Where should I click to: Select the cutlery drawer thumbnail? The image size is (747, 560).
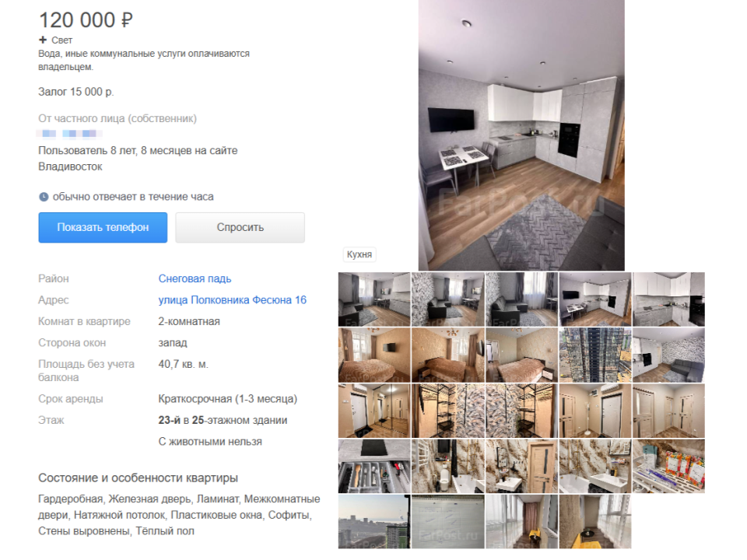(374, 466)
